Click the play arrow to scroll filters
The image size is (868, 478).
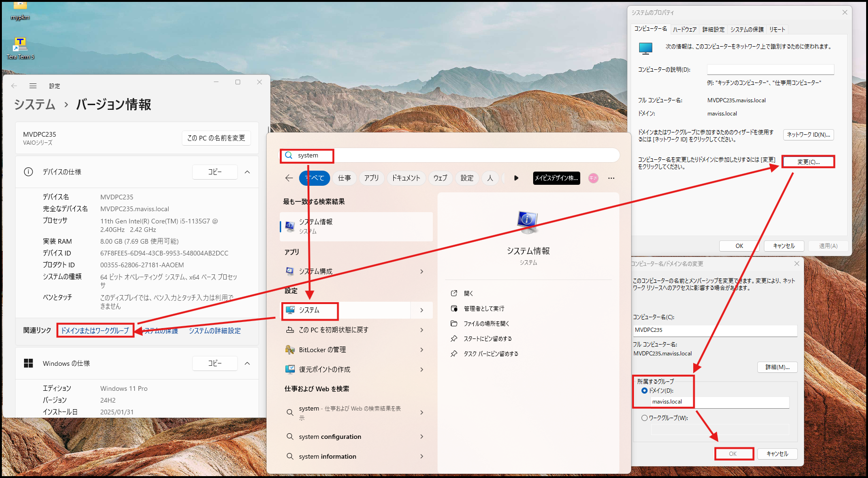pyautogui.click(x=516, y=178)
